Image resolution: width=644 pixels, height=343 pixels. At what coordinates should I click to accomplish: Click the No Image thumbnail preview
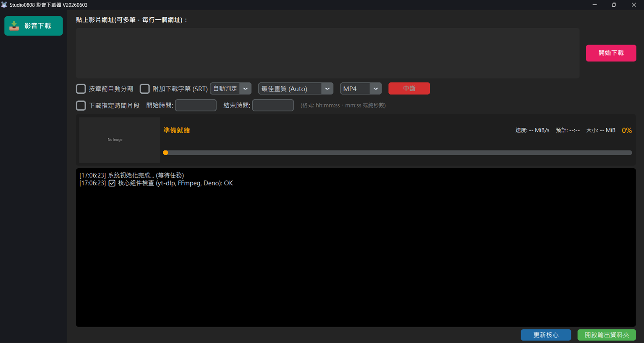[x=119, y=140]
